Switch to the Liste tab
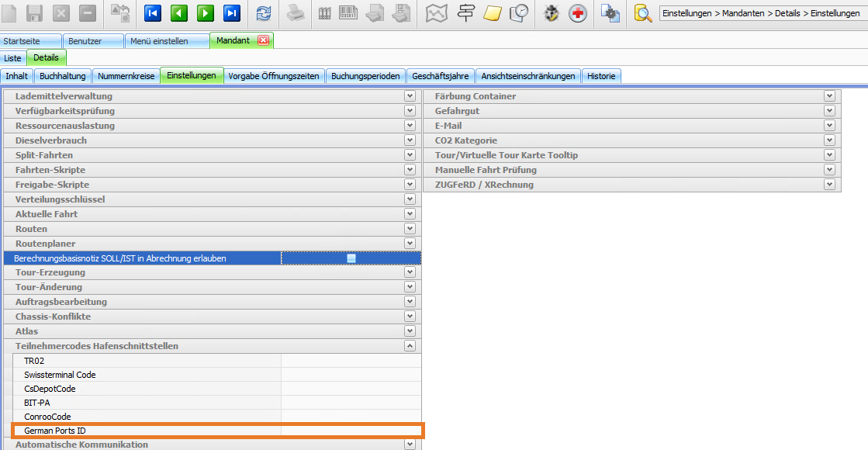 tap(13, 58)
